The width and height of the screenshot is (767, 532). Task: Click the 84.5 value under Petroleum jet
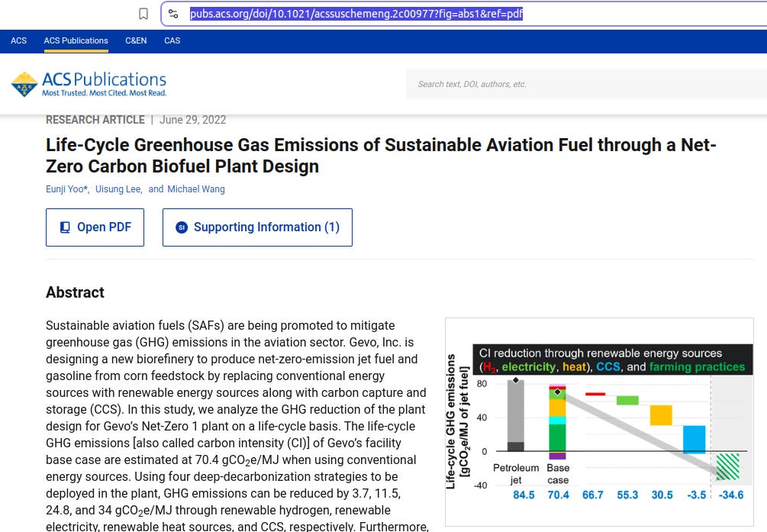[524, 495]
